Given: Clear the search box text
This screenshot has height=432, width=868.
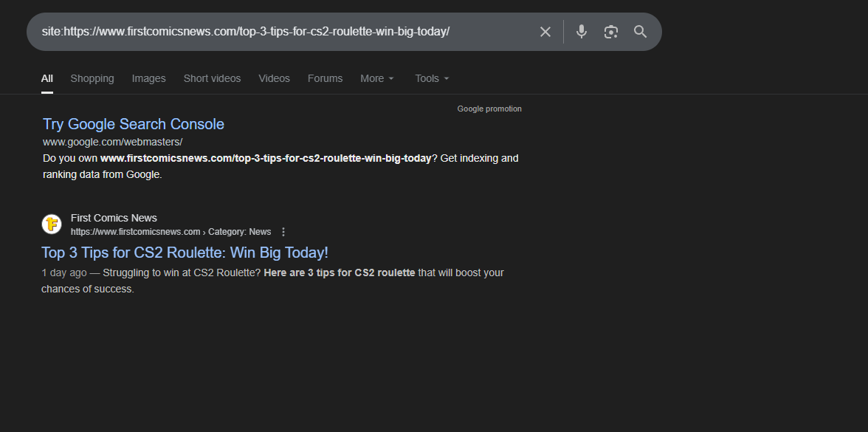Looking at the screenshot, I should [545, 32].
